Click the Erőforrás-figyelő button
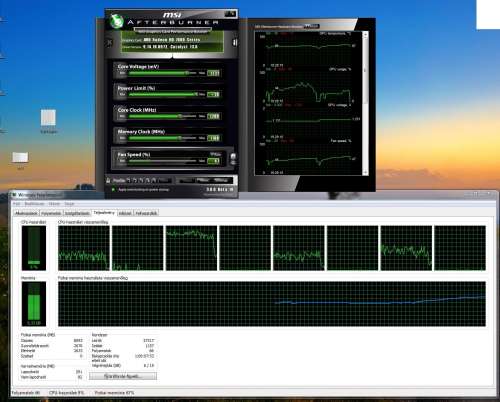This screenshot has height=402, width=500. click(x=123, y=376)
